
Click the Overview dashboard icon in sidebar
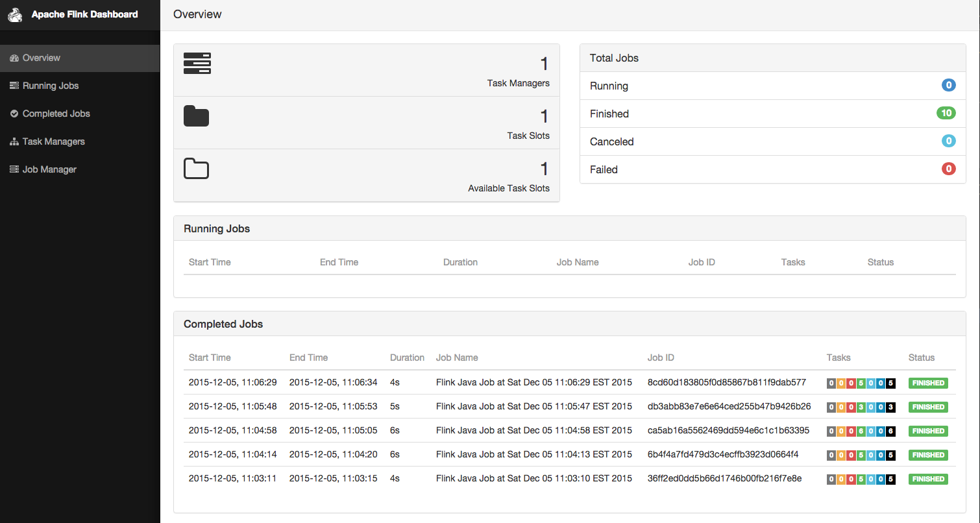click(14, 58)
